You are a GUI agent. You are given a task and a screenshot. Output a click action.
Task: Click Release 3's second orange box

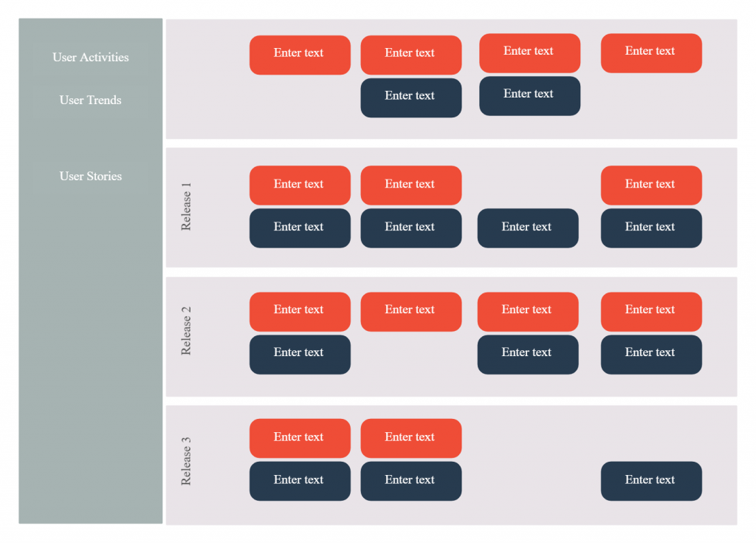pyautogui.click(x=410, y=438)
